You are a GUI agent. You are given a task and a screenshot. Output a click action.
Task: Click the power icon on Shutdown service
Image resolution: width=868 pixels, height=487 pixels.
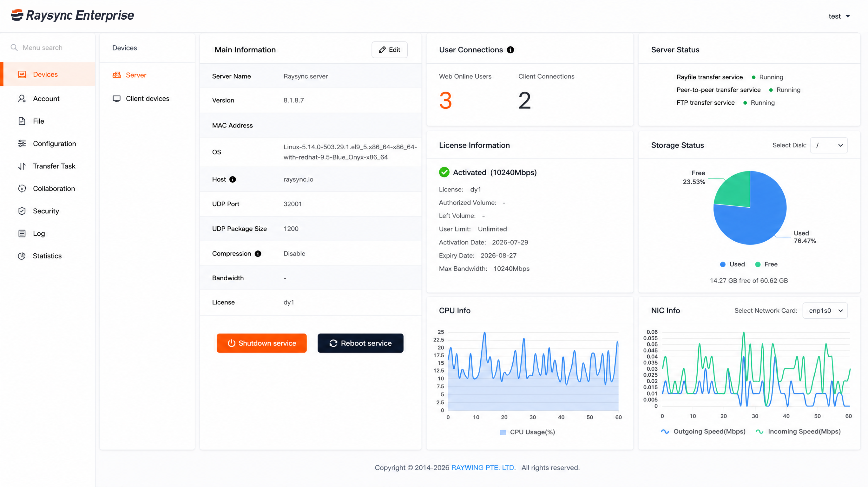(231, 343)
